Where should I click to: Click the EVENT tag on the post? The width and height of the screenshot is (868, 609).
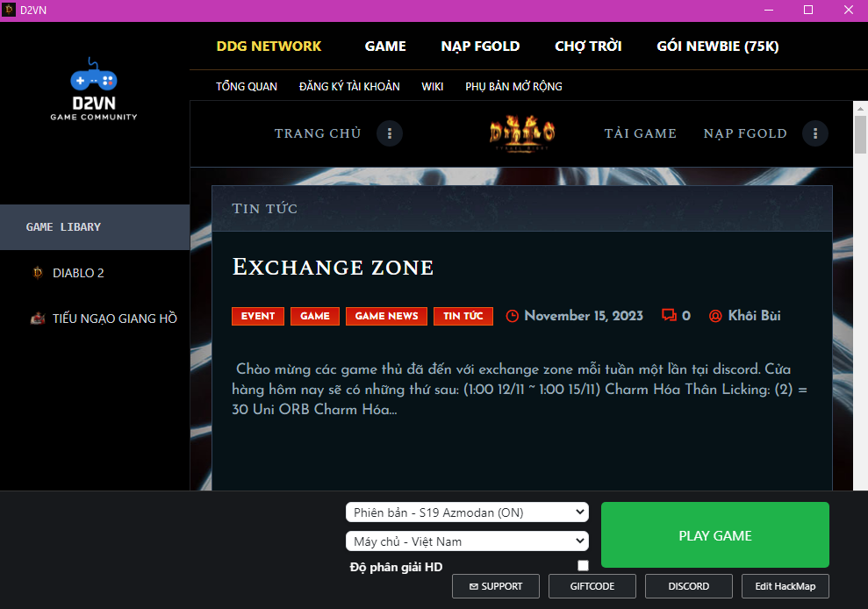[258, 316]
